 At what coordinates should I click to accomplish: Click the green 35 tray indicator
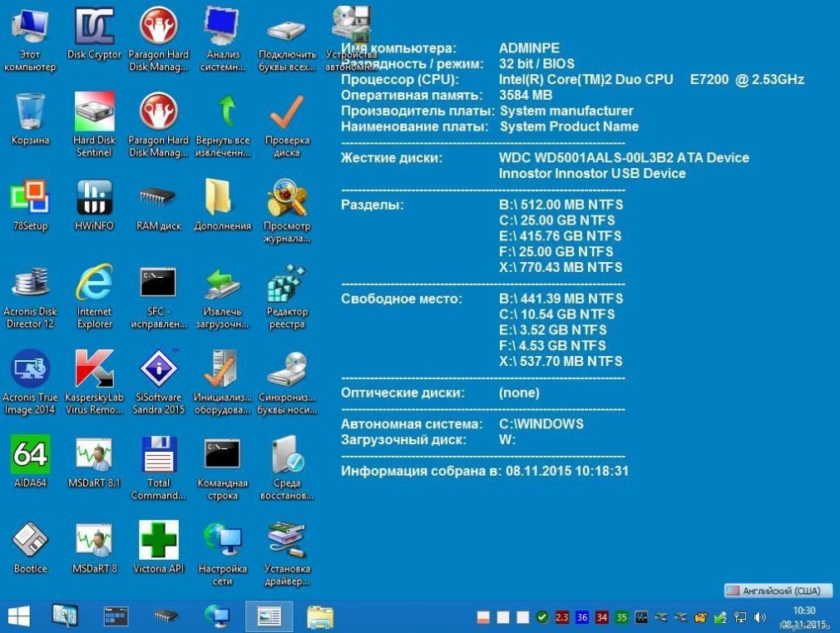click(621, 617)
